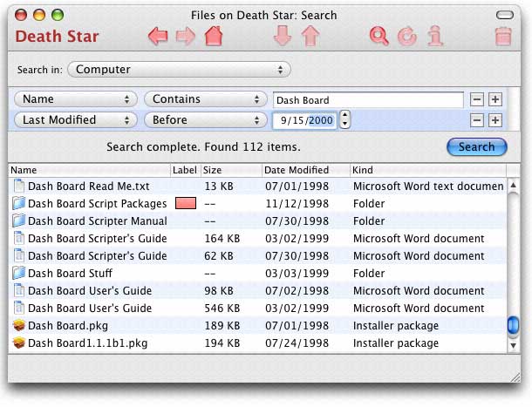This screenshot has height=407, width=532.
Task: Toggle the toolbar with the pill button
Action: pyautogui.click(x=505, y=15)
